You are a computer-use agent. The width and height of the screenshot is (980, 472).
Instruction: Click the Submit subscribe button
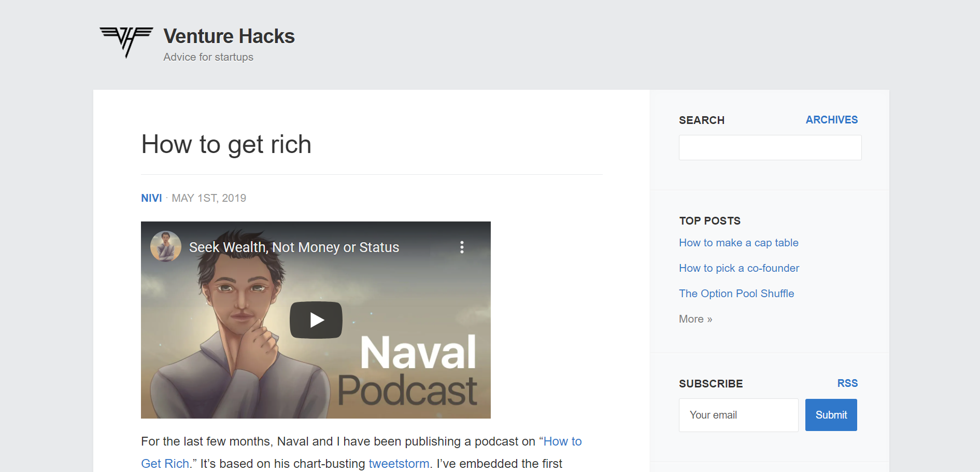[831, 415]
